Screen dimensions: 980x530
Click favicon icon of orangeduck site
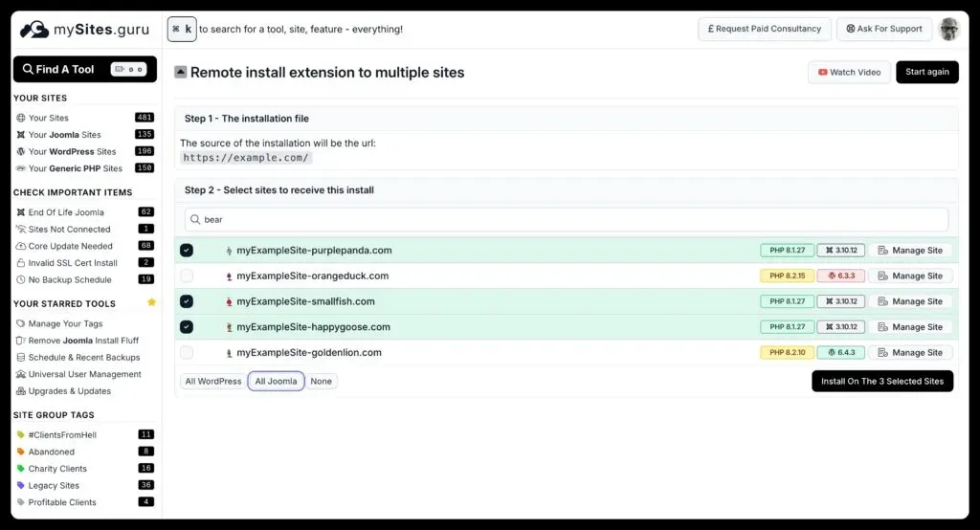(x=229, y=276)
